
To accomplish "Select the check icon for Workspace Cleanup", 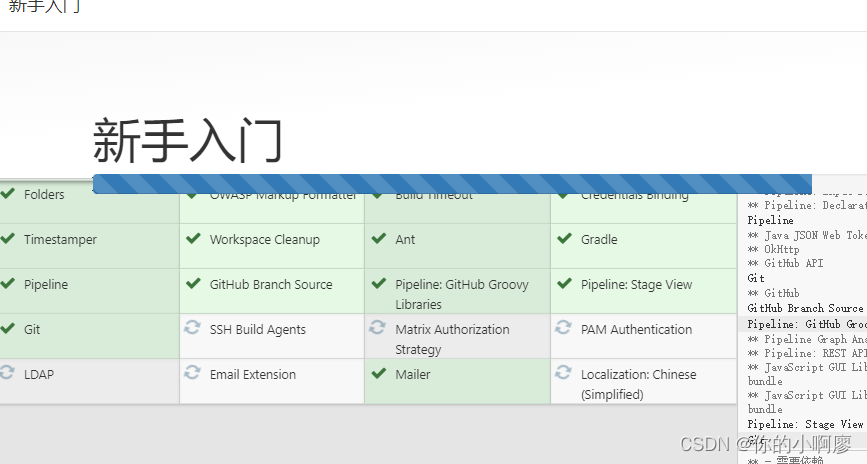I will click(x=193, y=239).
